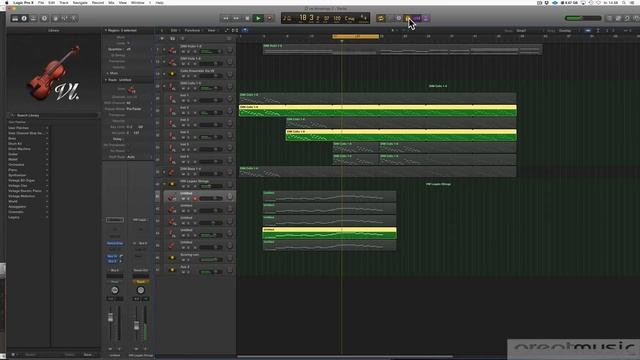This screenshot has width=640, height=360.
Task: Toggle the purple Metronome button
Action: pos(426,18)
